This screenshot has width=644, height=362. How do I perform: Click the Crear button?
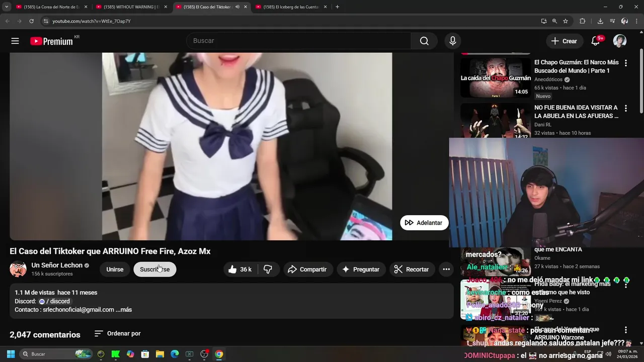point(564,41)
